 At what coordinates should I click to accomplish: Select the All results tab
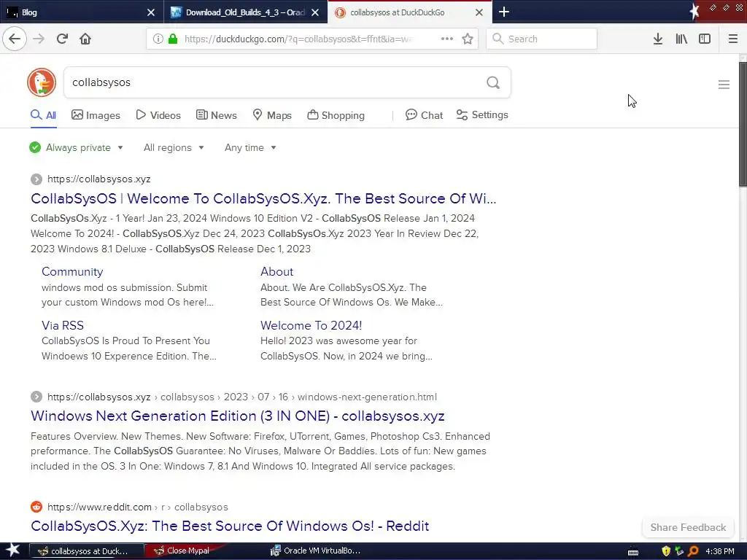coord(43,115)
